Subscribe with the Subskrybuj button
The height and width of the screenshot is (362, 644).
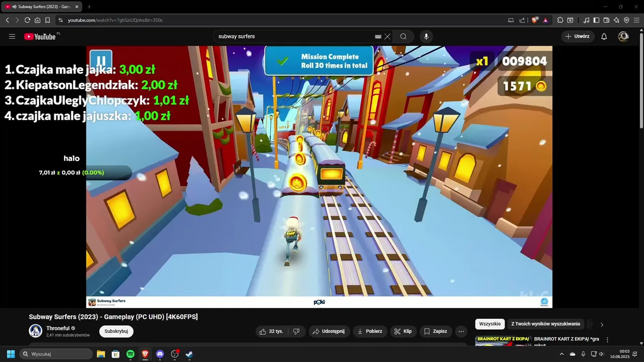[116, 331]
